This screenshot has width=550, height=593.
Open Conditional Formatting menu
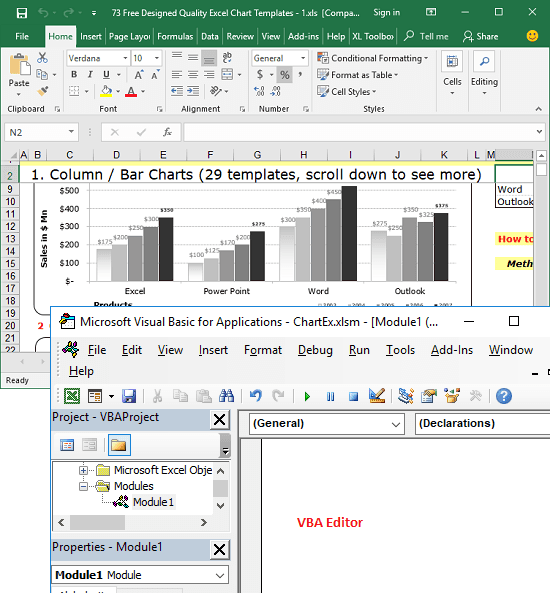(373, 58)
